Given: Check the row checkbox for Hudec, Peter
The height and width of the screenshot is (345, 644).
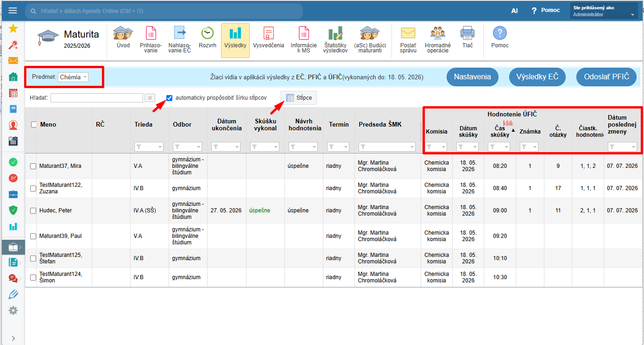Looking at the screenshot, I should (33, 211).
